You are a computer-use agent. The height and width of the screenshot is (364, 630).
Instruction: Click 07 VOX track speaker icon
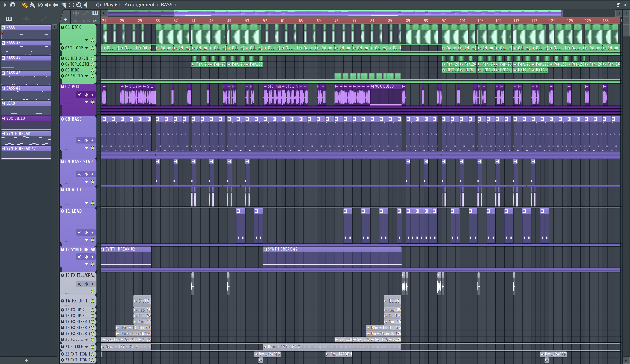pos(86,95)
